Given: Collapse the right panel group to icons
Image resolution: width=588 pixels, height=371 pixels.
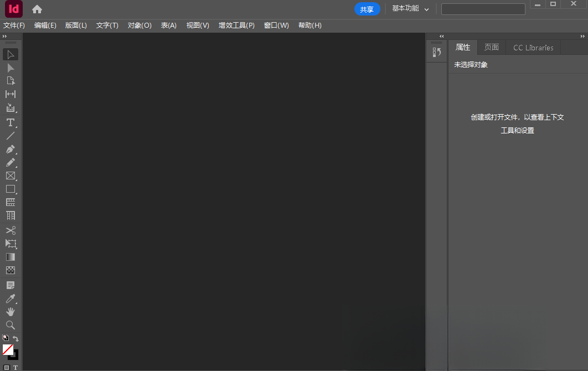Looking at the screenshot, I should [582, 37].
